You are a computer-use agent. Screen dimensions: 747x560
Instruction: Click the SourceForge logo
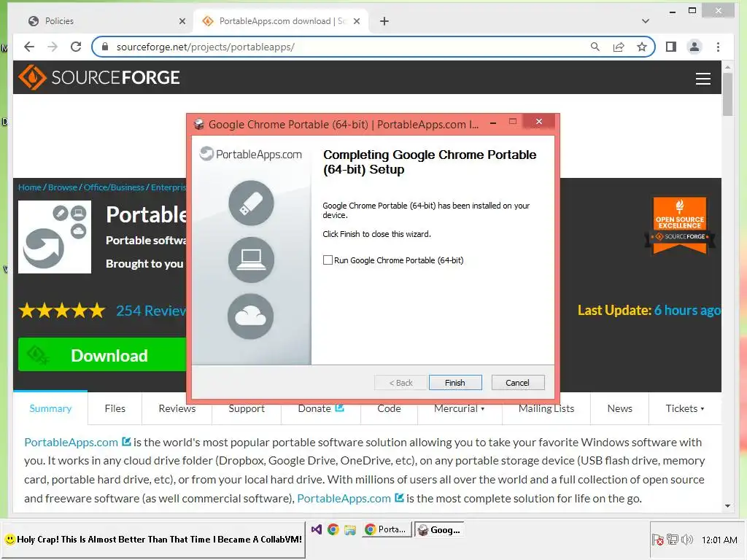tap(99, 77)
